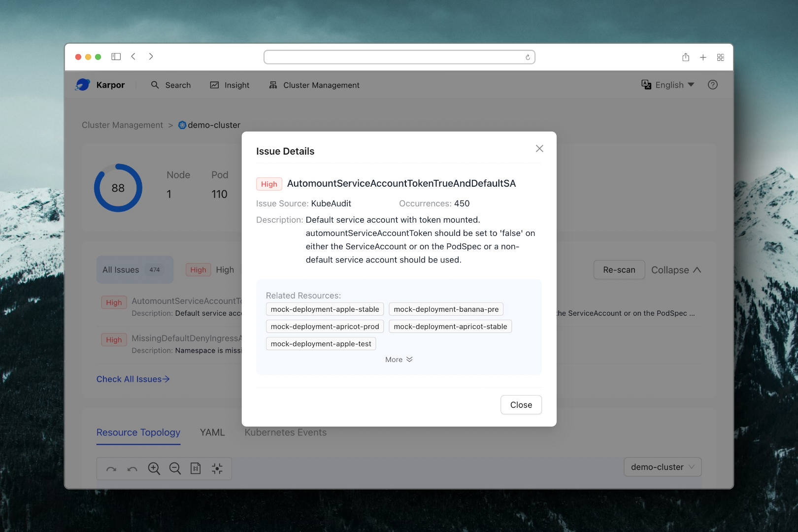Screen dimensions: 798x532
Task: Open the Insight menu item
Action: 230,85
